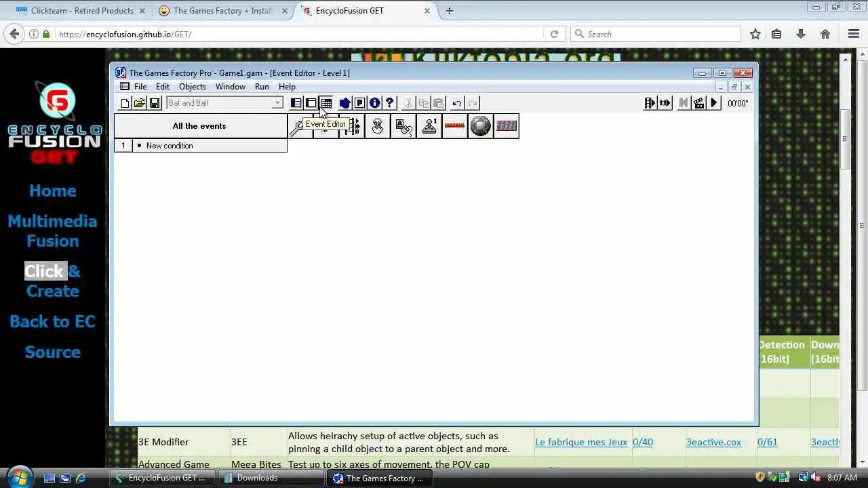This screenshot has height=488, width=868.
Task: Click the Storyboard controls filmstrip icon
Action: click(x=352, y=126)
